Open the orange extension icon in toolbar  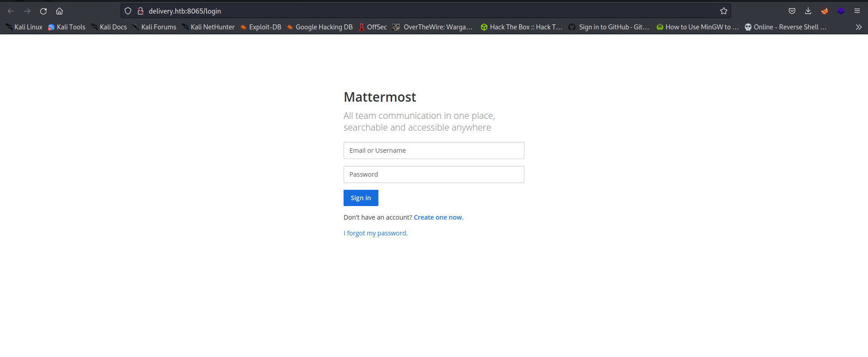825,11
